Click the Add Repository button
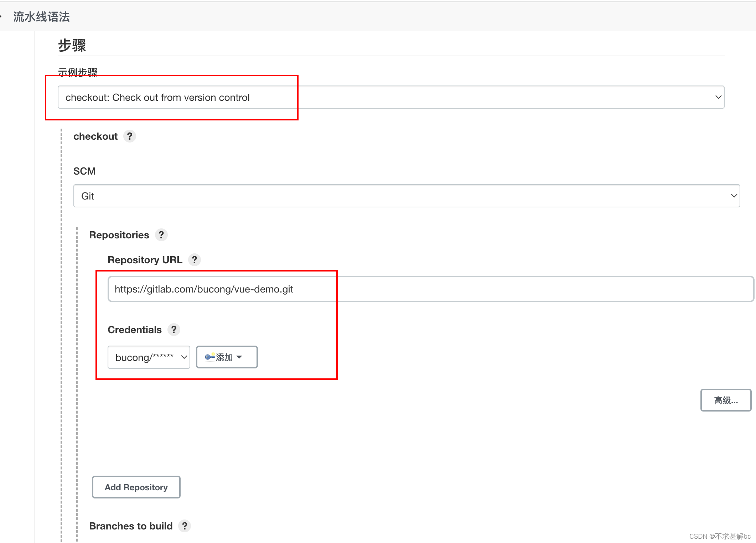Screen dimensions: 756x543 pos(136,487)
